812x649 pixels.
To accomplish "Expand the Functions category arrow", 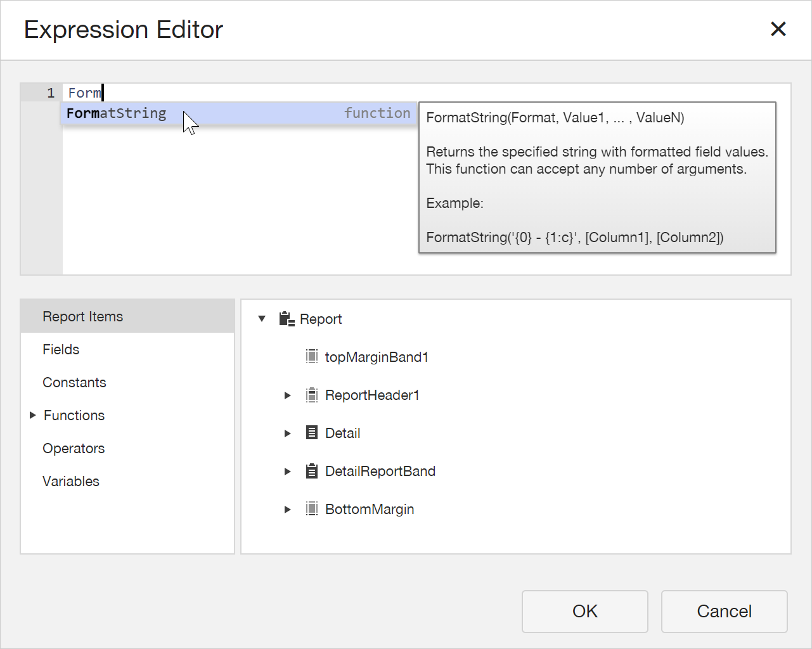I will tap(33, 415).
